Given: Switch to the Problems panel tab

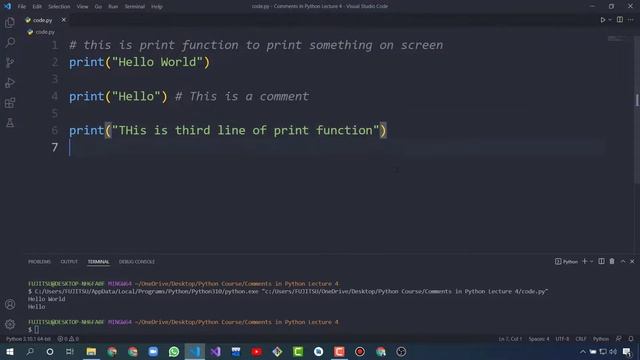Looking at the screenshot, I should point(39,262).
